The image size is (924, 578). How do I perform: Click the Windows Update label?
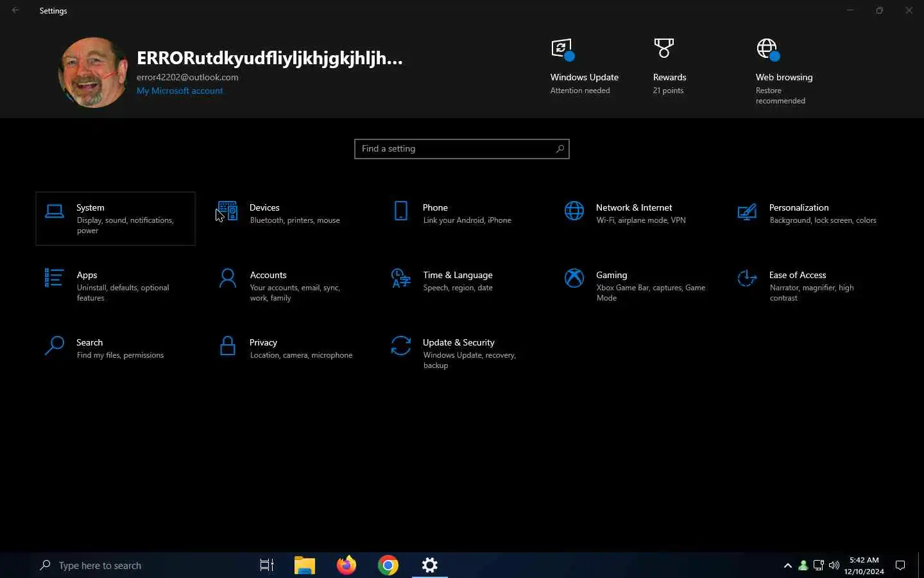pyautogui.click(x=584, y=77)
